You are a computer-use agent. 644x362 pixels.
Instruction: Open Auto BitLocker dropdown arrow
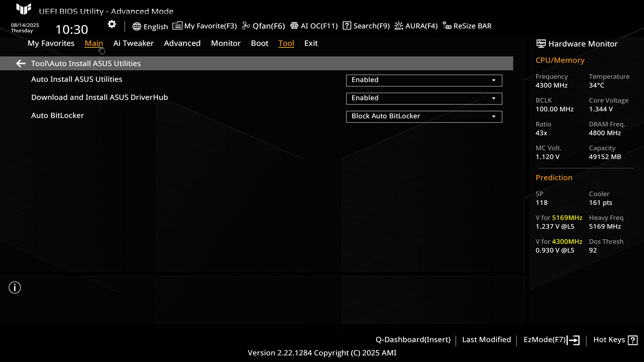click(x=494, y=117)
